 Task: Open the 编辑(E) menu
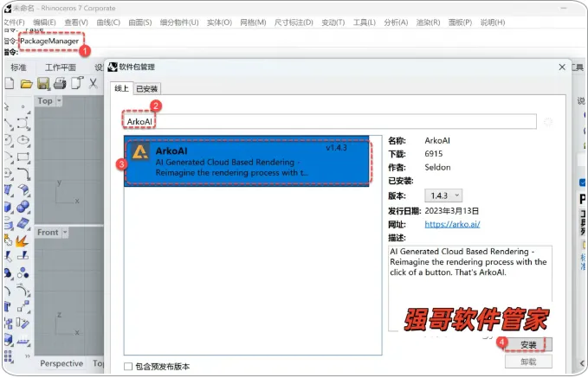tap(44, 22)
